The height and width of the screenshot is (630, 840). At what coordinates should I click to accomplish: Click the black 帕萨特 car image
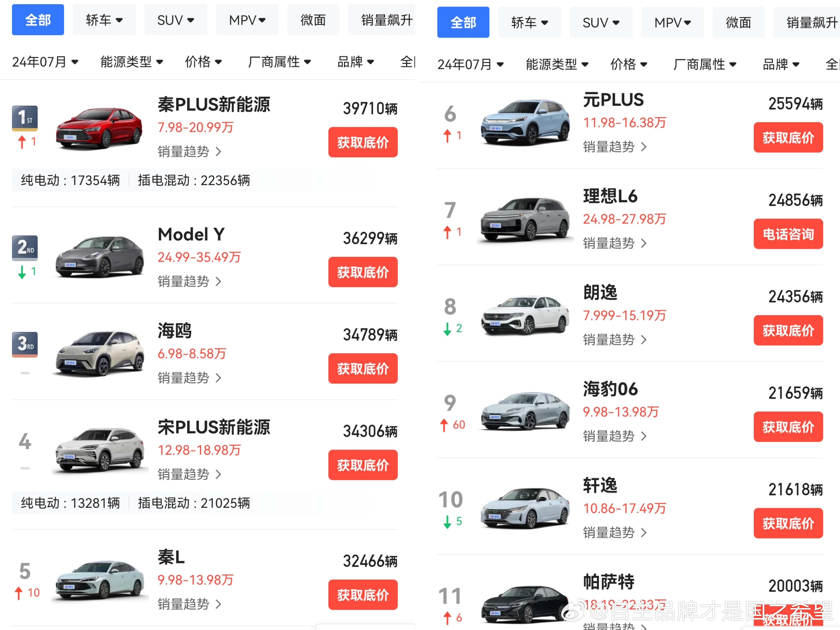pyautogui.click(x=525, y=605)
